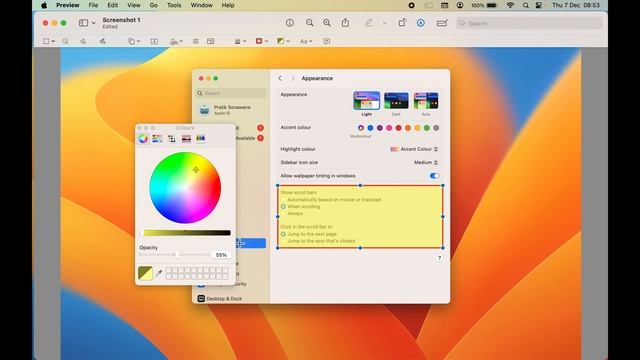The width and height of the screenshot is (640, 360).
Task: Click the Wi-Fi status icon
Action: tap(510, 5)
